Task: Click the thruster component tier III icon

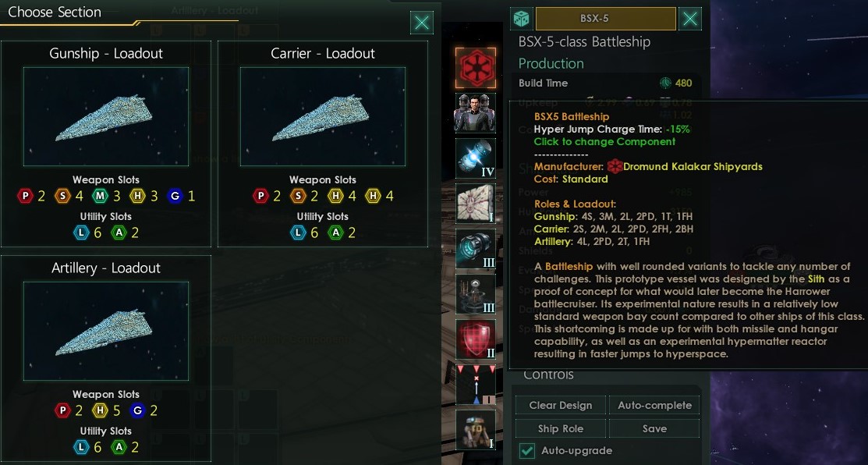Action: click(x=476, y=249)
